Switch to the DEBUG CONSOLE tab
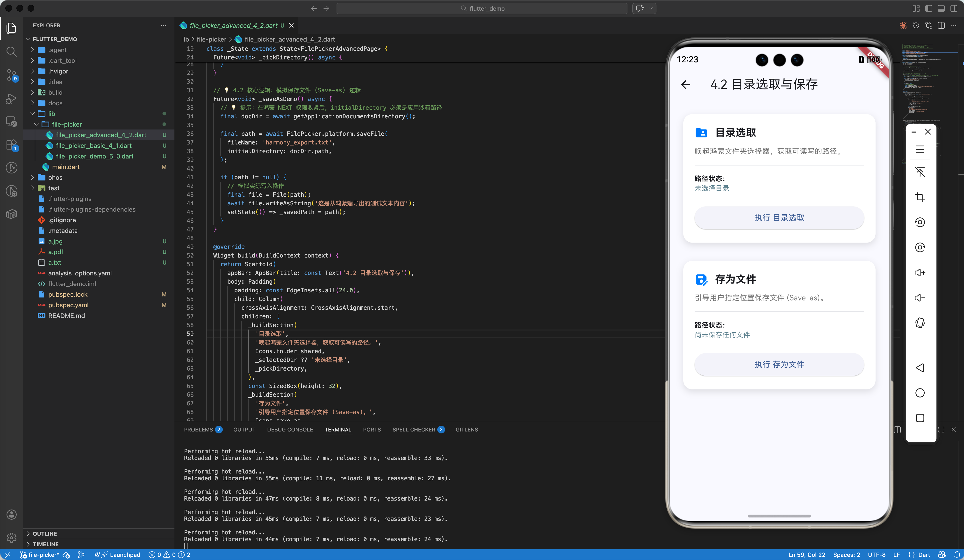964x560 pixels. (x=290, y=430)
